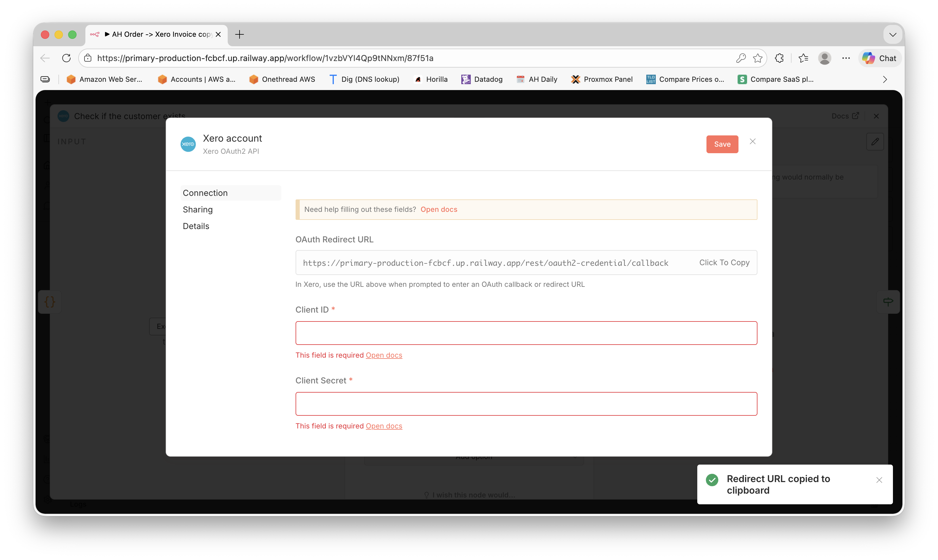Expand the tab search dropdown arrow

[892, 35]
